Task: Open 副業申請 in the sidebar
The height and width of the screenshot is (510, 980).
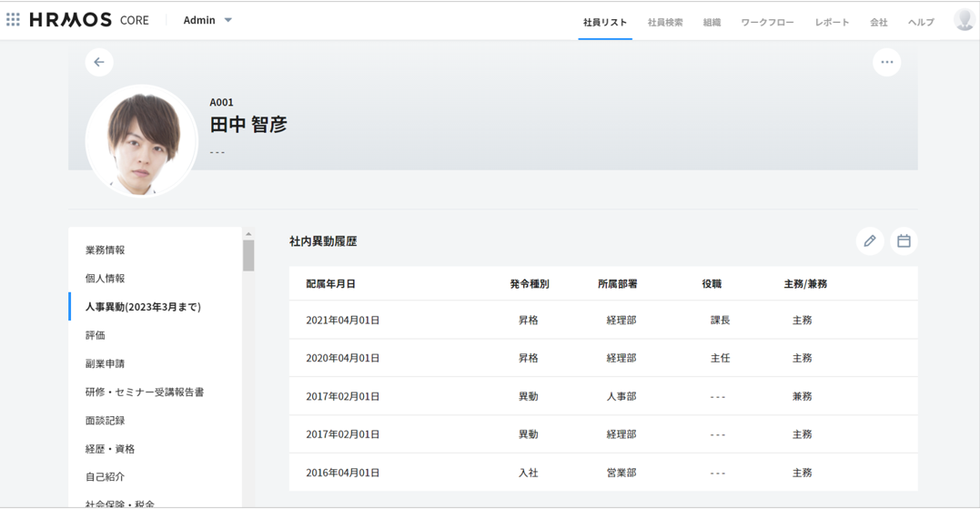Action: pyautogui.click(x=106, y=363)
